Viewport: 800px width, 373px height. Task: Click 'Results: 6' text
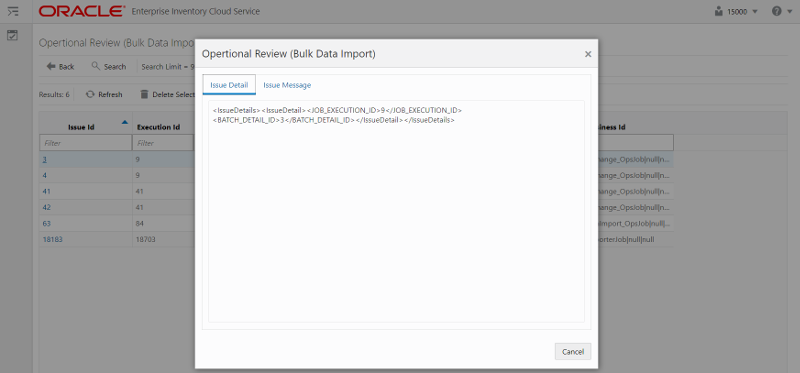pos(54,94)
